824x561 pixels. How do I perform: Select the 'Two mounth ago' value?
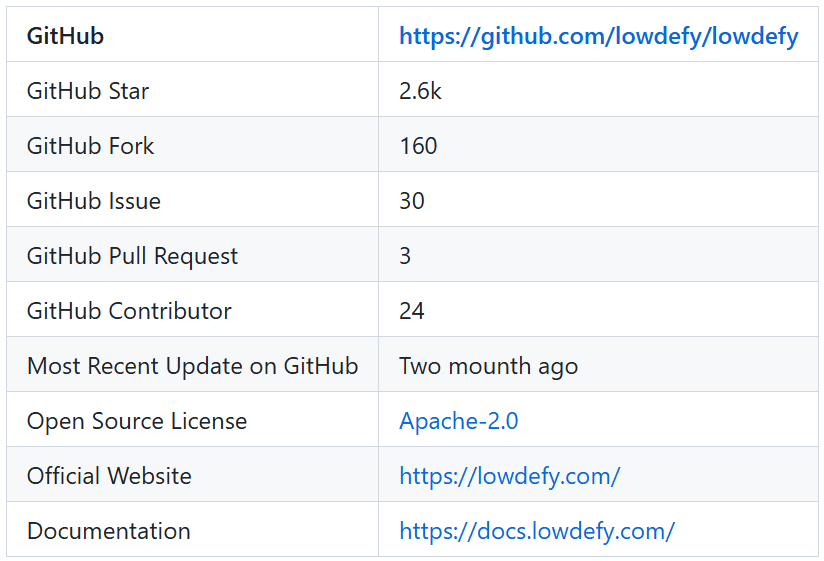[488, 366]
